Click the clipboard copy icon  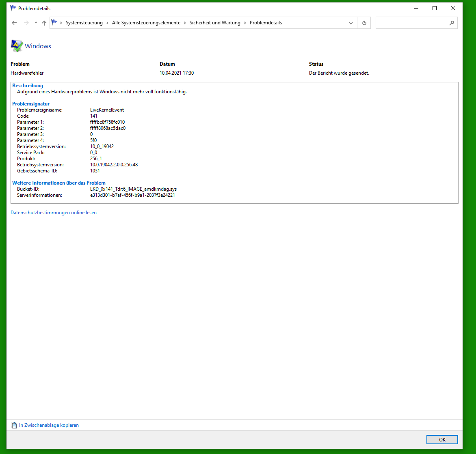14,425
